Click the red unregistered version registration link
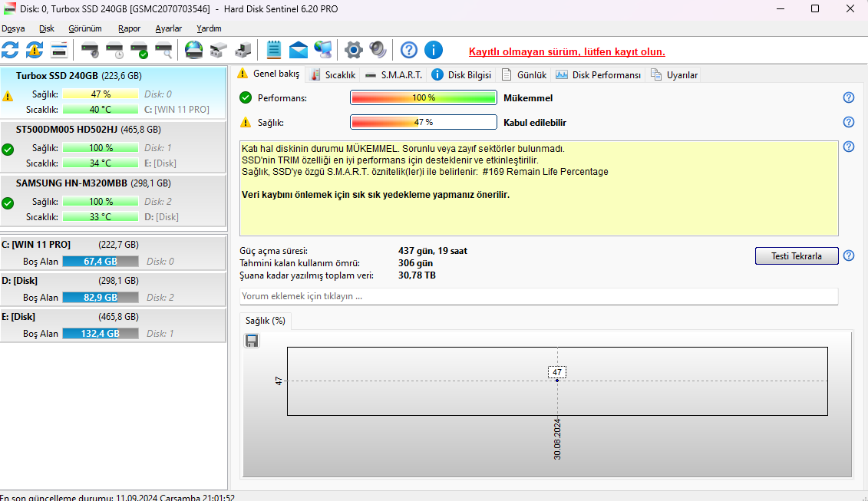The width and height of the screenshot is (868, 501). (567, 51)
